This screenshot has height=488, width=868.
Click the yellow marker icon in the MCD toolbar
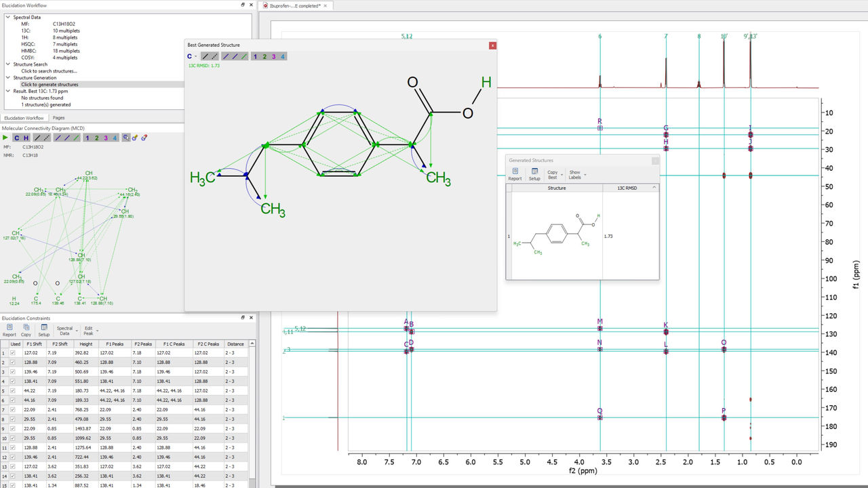click(x=135, y=138)
